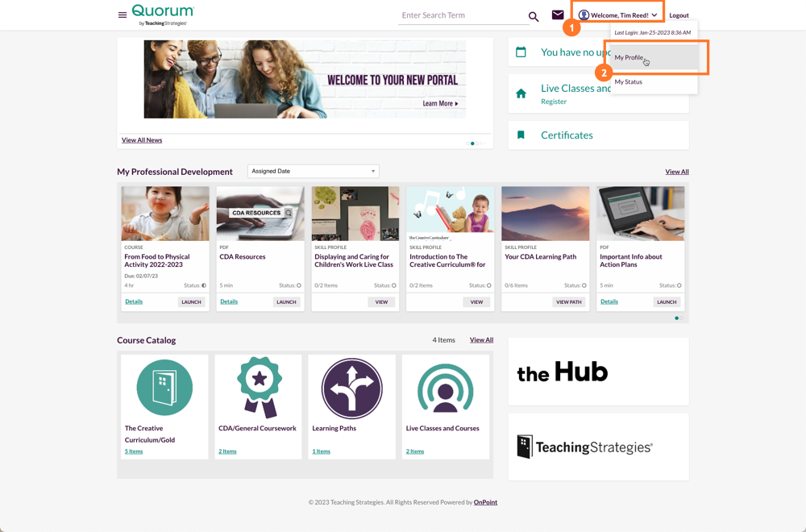Open View All News link
Viewport: 806px width, 532px height.
142,140
